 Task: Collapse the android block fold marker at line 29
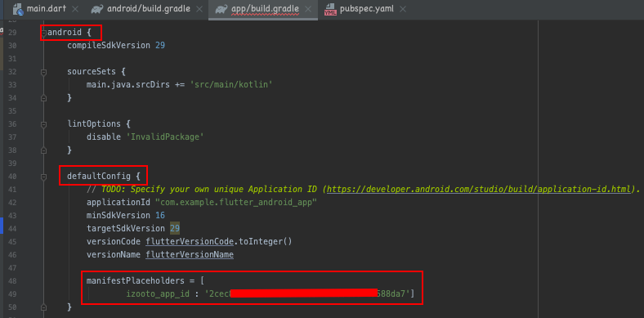point(43,33)
